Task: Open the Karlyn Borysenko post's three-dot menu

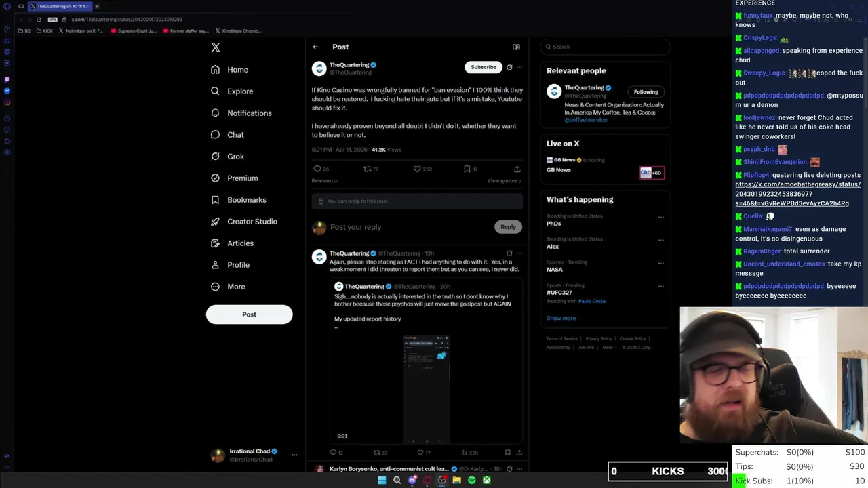Action: point(519,469)
